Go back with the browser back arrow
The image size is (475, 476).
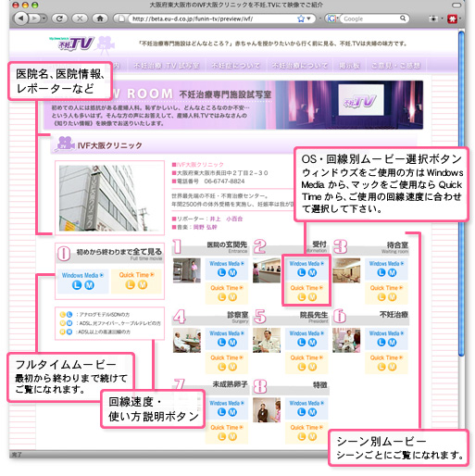[x=21, y=19]
